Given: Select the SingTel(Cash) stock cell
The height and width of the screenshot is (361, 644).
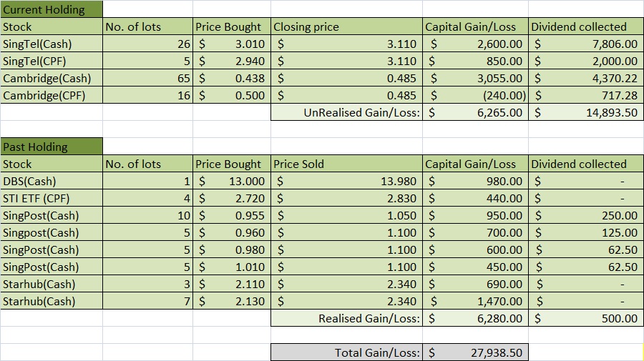Looking at the screenshot, I should 52,44.
